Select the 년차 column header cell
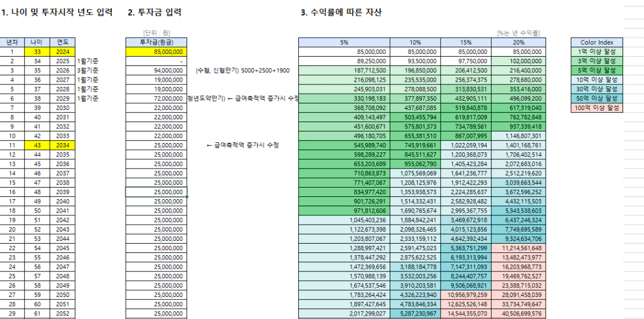Screen dimensions: 644x319 coord(12,42)
